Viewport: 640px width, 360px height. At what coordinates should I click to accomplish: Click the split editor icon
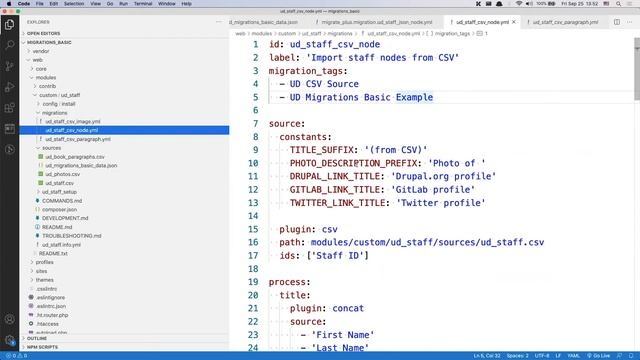pyautogui.click(x=617, y=22)
